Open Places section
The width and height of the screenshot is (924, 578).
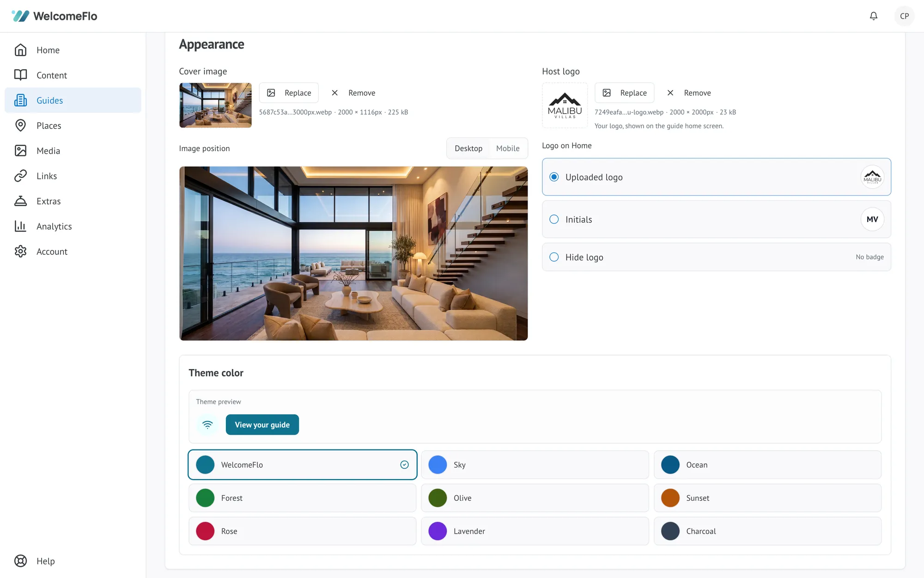(x=49, y=125)
